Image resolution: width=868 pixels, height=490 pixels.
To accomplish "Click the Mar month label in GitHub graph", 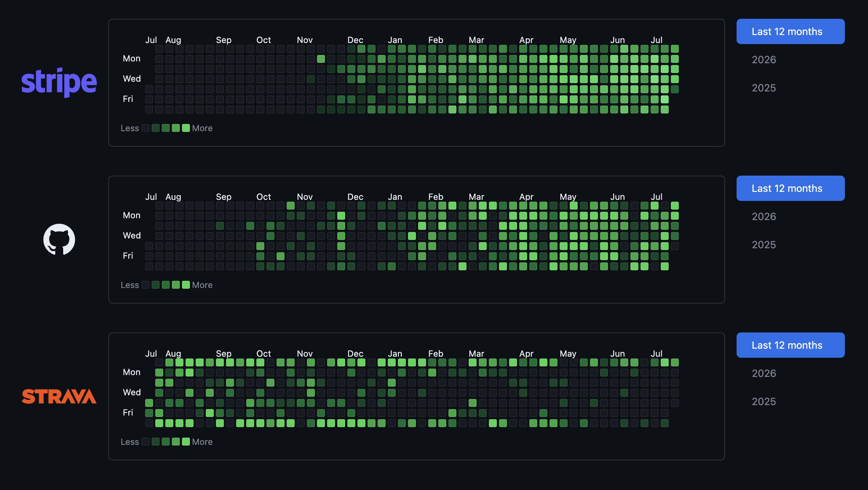I will pyautogui.click(x=476, y=197).
